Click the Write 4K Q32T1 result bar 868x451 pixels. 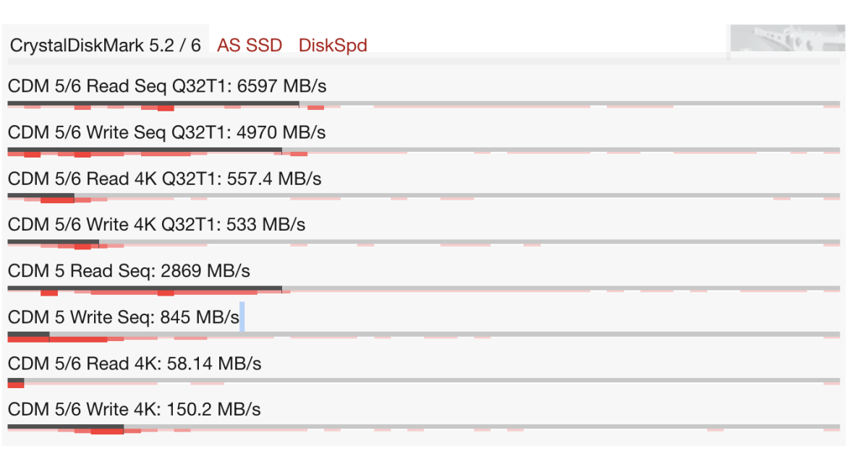tap(53, 243)
